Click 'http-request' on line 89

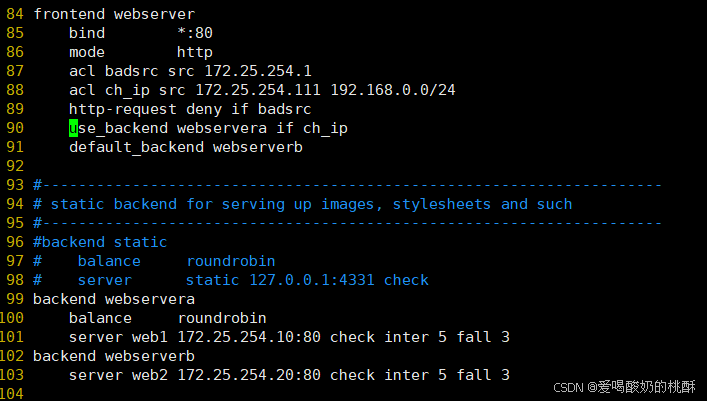pos(123,109)
